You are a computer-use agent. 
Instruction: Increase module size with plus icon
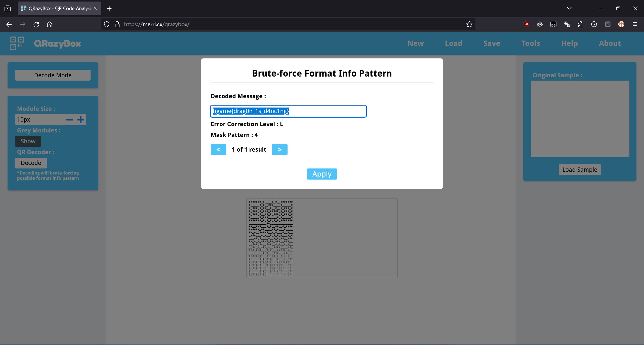click(80, 120)
